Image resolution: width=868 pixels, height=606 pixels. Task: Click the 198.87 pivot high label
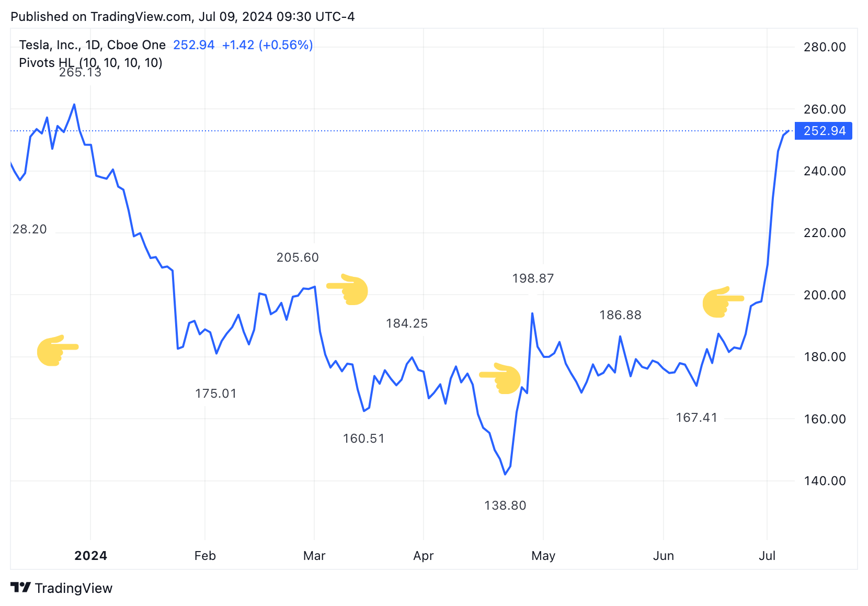click(x=533, y=278)
